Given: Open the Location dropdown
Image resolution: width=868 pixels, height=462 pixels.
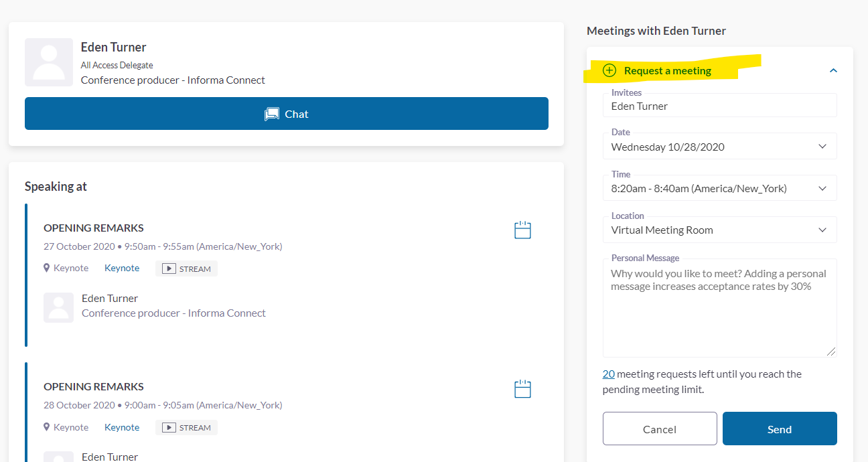Looking at the screenshot, I should click(719, 230).
